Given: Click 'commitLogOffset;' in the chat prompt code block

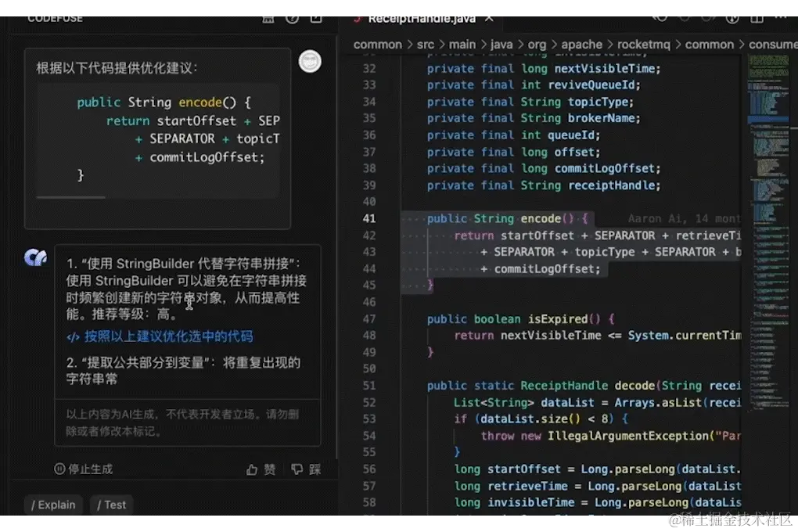Looking at the screenshot, I should coord(207,157).
